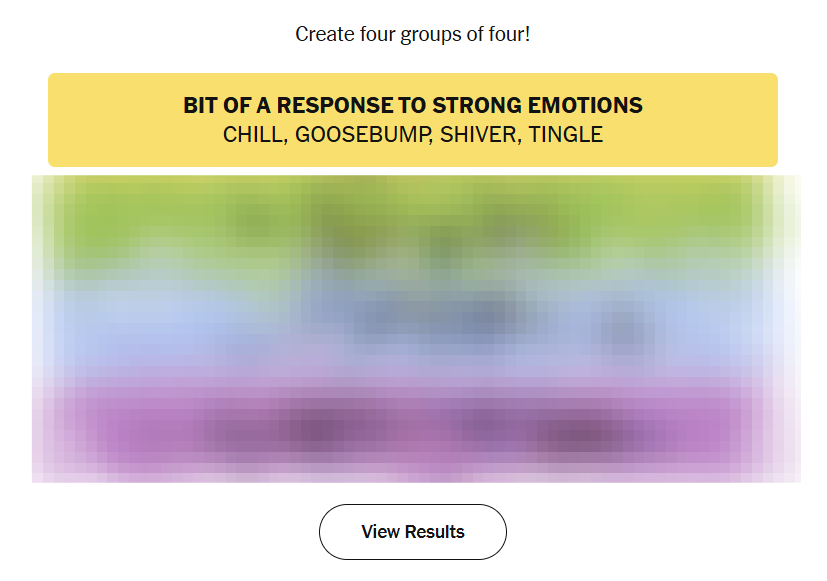Image resolution: width=827 pixels, height=581 pixels.
Task: Click the word "four!" ending the instruction
Action: (509, 34)
